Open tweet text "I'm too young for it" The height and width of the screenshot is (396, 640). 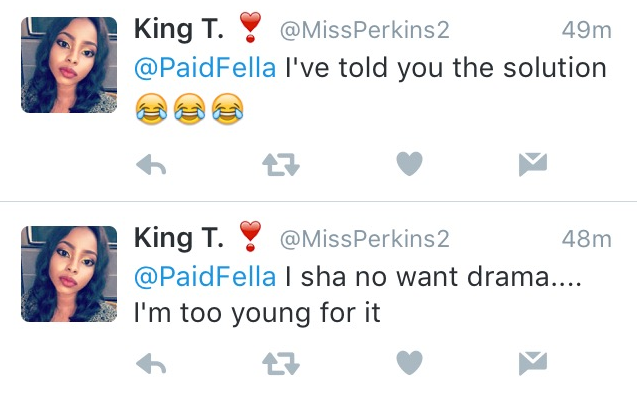[x=257, y=314]
